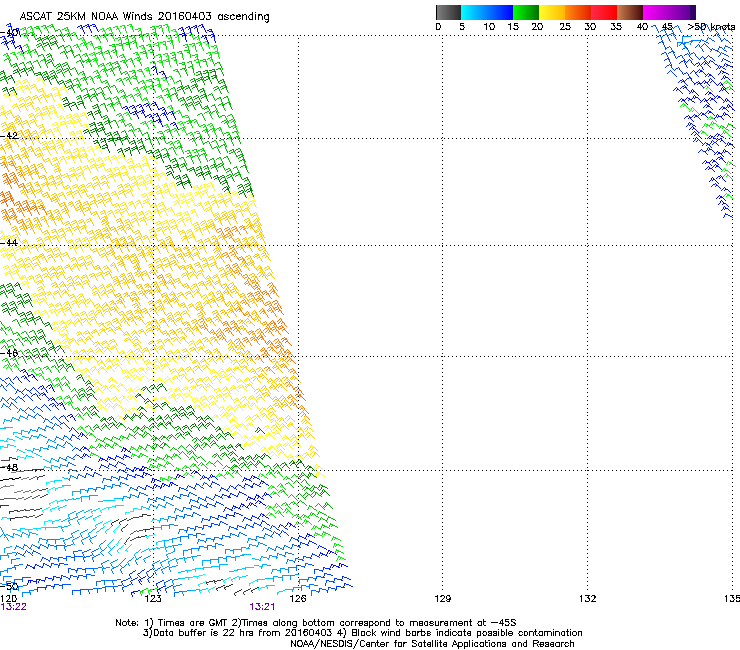Image resolution: width=740 pixels, height=650 pixels.
Task: Click the orange 25-30 knots color swatch
Action: (x=578, y=12)
